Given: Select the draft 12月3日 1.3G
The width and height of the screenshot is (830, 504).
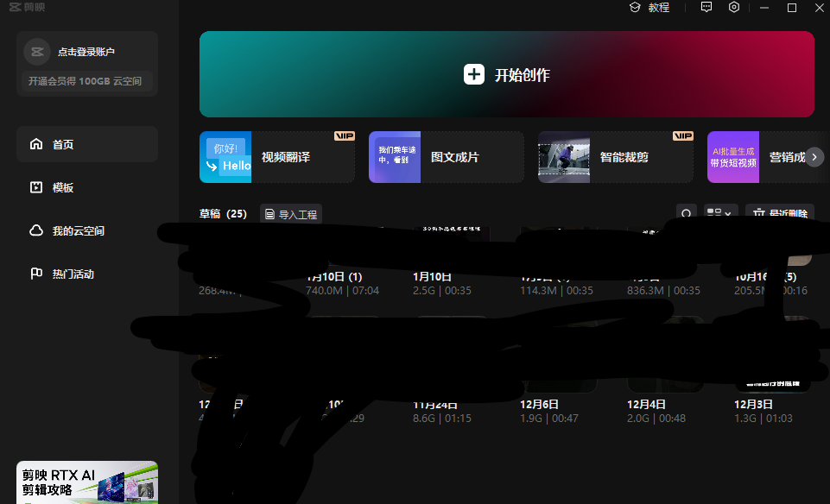Looking at the screenshot, I should click(x=763, y=411).
